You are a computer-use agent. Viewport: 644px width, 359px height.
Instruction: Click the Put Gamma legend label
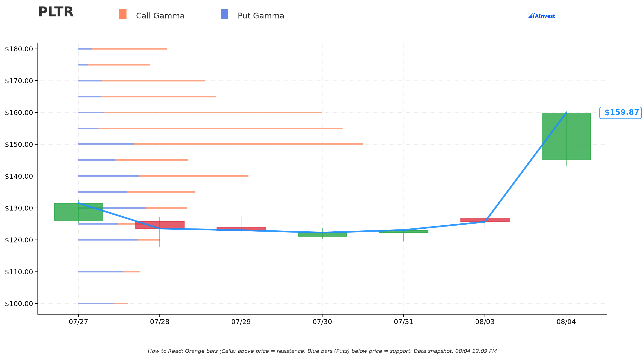[x=261, y=16]
